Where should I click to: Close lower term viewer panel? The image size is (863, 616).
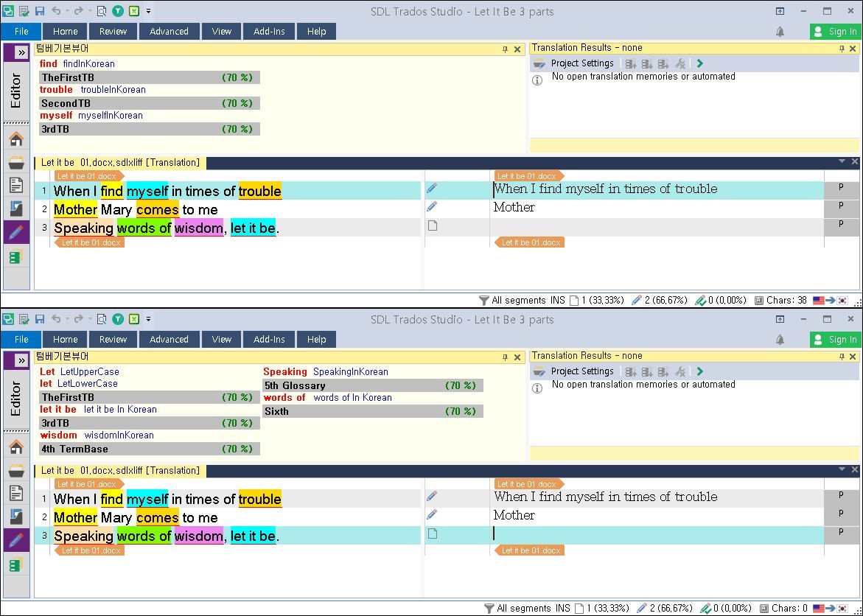(517, 358)
